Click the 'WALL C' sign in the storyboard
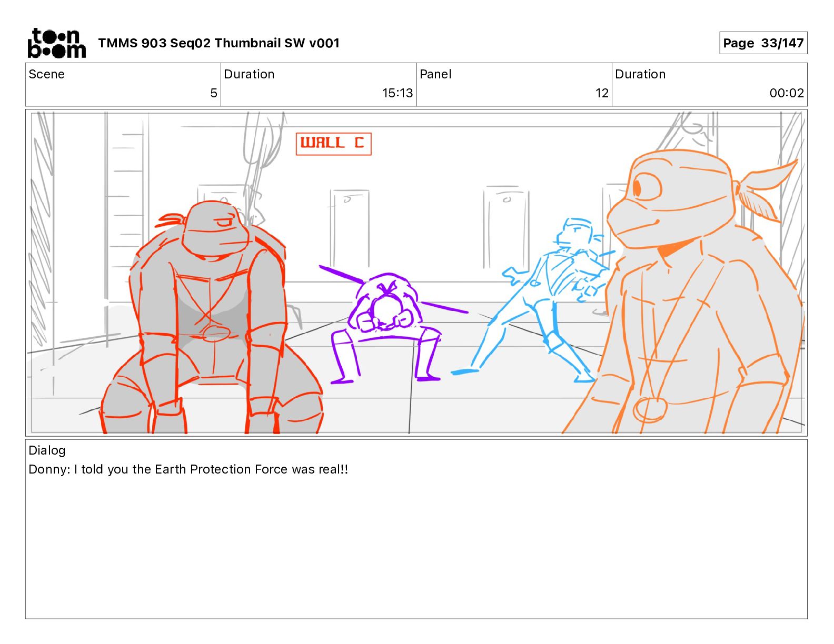The image size is (834, 644). tap(334, 144)
